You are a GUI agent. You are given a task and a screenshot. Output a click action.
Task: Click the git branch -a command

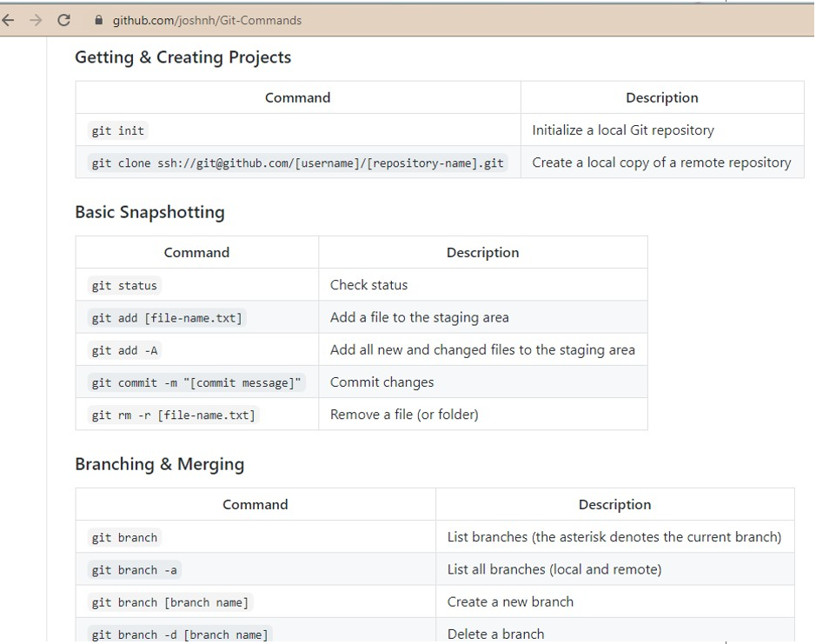point(136,570)
